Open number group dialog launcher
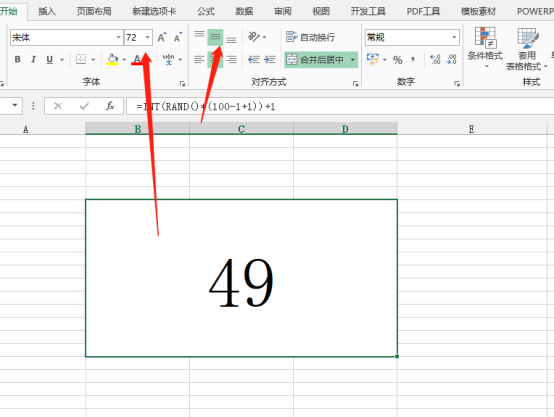This screenshot has height=417, width=554. [x=457, y=84]
